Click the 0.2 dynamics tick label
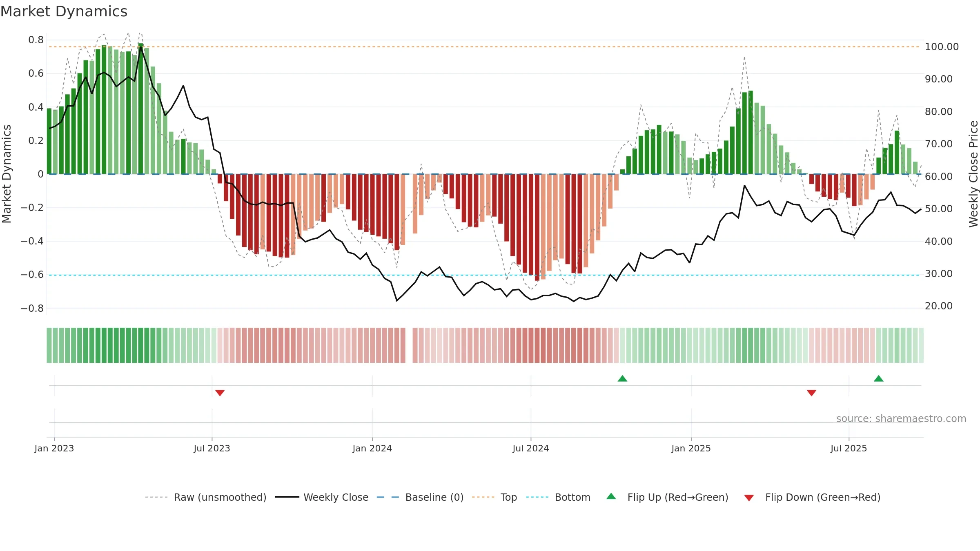This screenshot has width=980, height=551. (x=36, y=140)
